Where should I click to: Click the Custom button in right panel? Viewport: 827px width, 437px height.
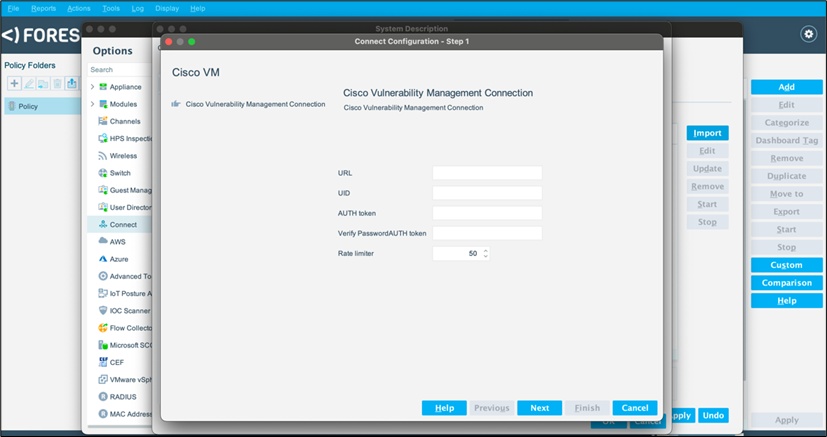pos(786,265)
